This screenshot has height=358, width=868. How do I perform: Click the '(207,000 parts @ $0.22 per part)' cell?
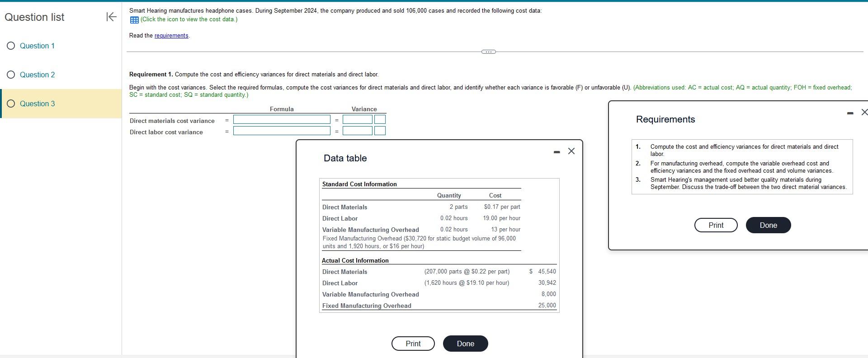pos(467,271)
